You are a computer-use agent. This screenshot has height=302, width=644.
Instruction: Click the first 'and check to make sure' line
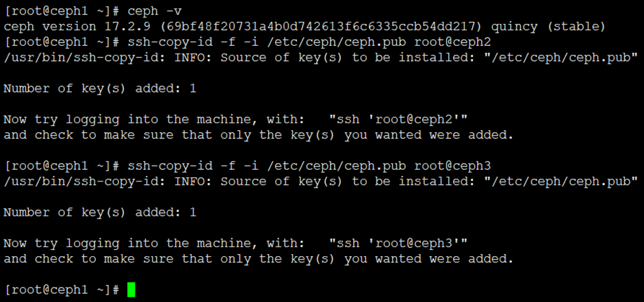coord(257,135)
